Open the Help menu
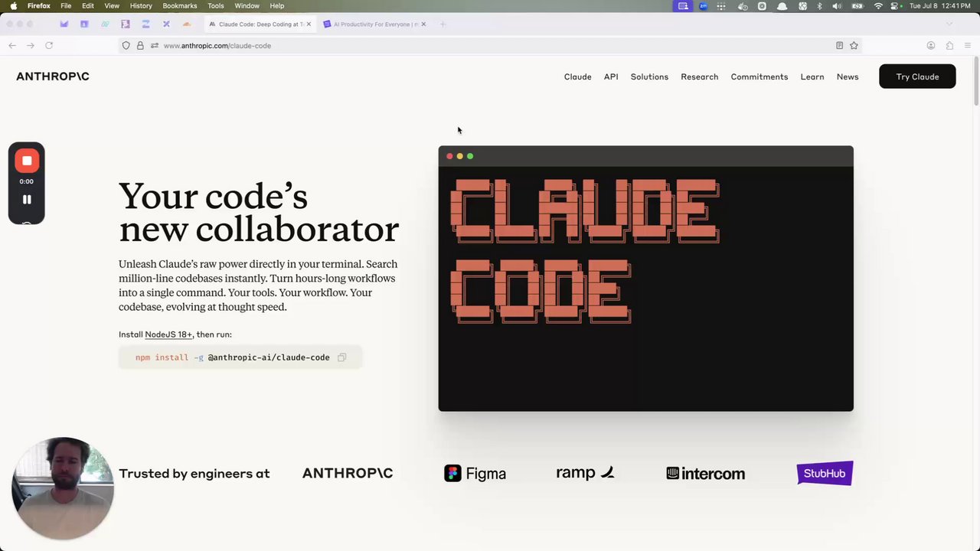This screenshot has width=980, height=551. tap(277, 5)
